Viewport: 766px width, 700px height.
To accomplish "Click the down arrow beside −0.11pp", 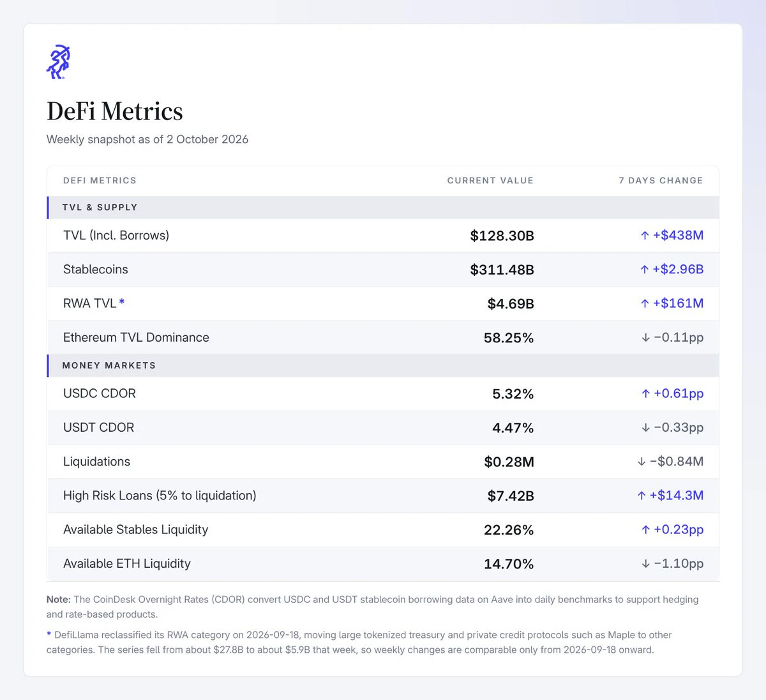I will click(x=646, y=337).
